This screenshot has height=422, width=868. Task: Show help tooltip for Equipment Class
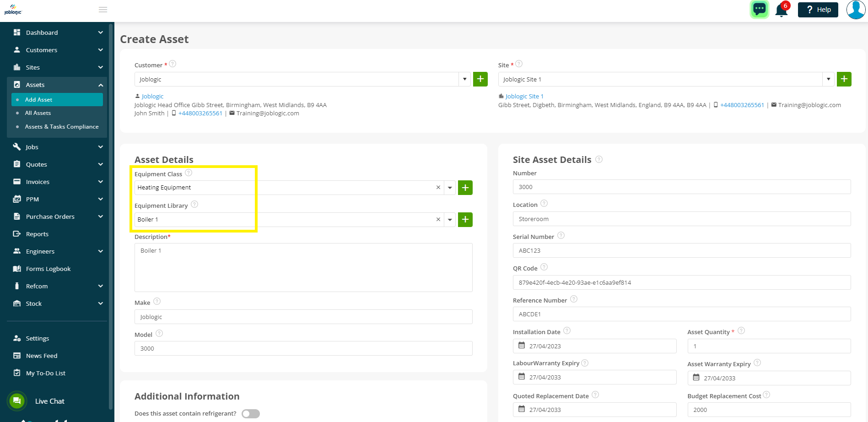[189, 173]
